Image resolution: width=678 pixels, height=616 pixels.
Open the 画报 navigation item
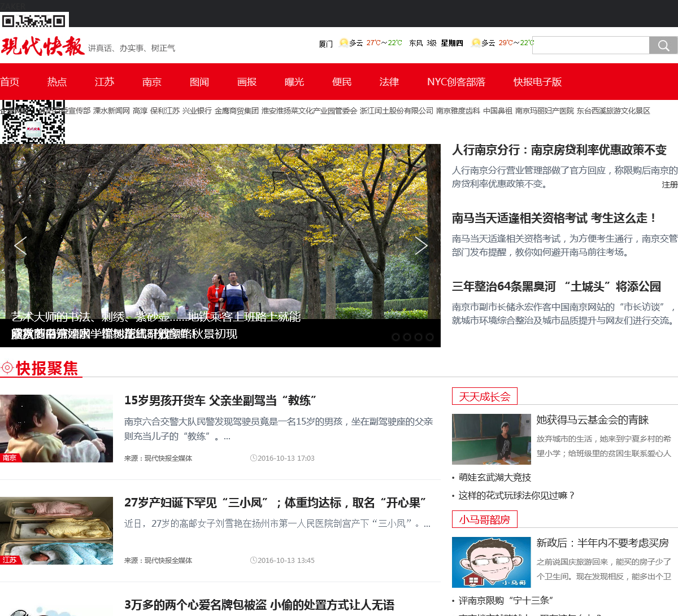tap(247, 82)
